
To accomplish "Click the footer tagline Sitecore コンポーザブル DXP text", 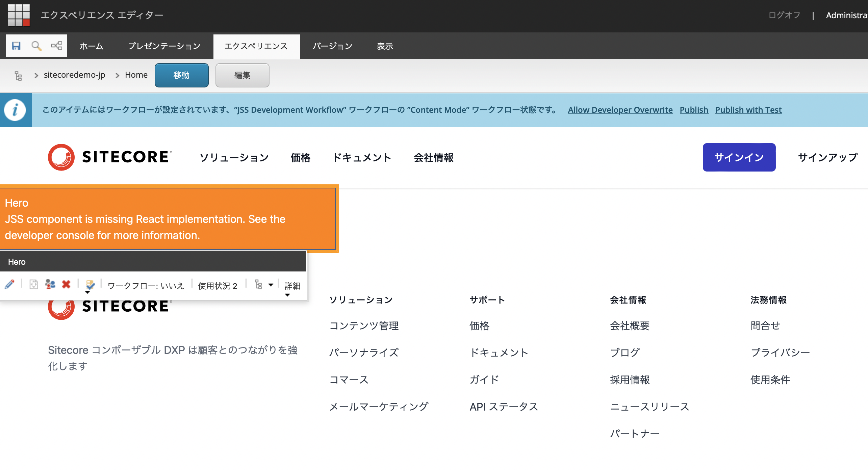I will point(173,358).
